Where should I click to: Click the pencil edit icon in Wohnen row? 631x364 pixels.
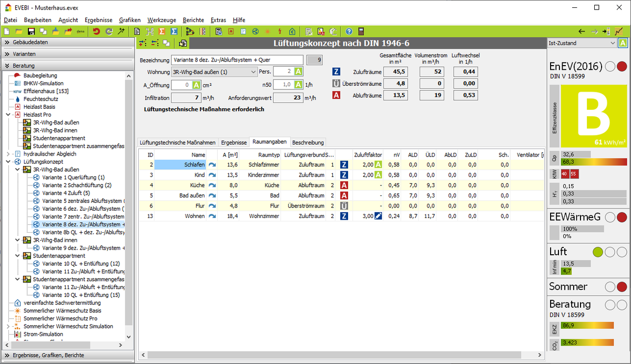378,216
